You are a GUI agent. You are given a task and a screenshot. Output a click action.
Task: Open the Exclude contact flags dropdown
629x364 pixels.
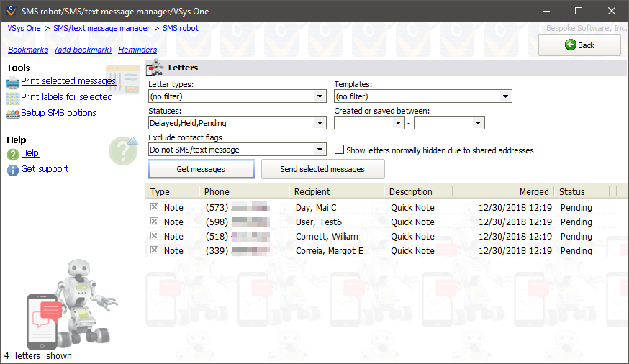click(320, 150)
